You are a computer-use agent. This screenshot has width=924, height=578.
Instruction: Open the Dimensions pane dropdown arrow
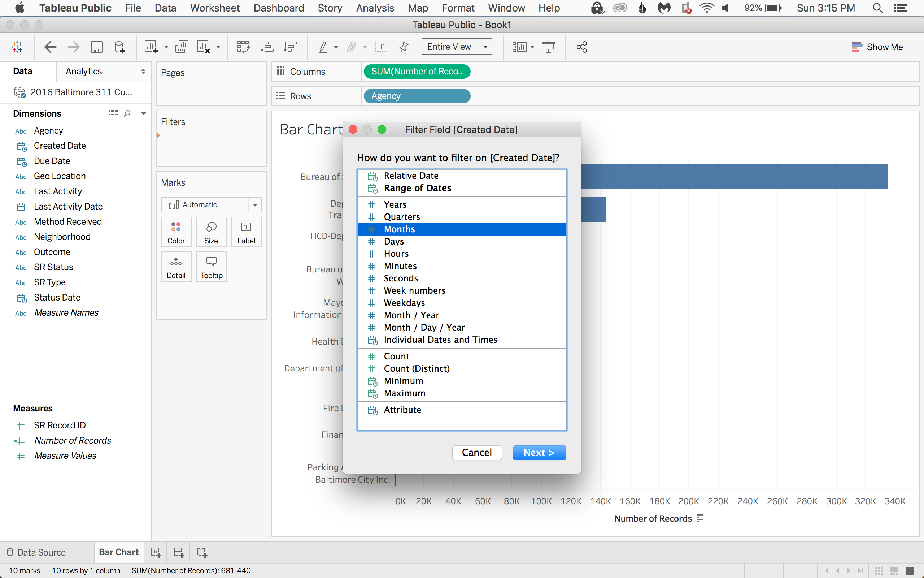tap(144, 113)
